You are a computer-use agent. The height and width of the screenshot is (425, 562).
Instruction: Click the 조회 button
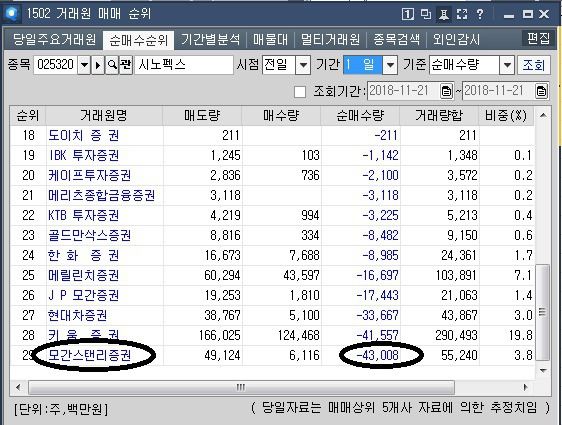(534, 65)
